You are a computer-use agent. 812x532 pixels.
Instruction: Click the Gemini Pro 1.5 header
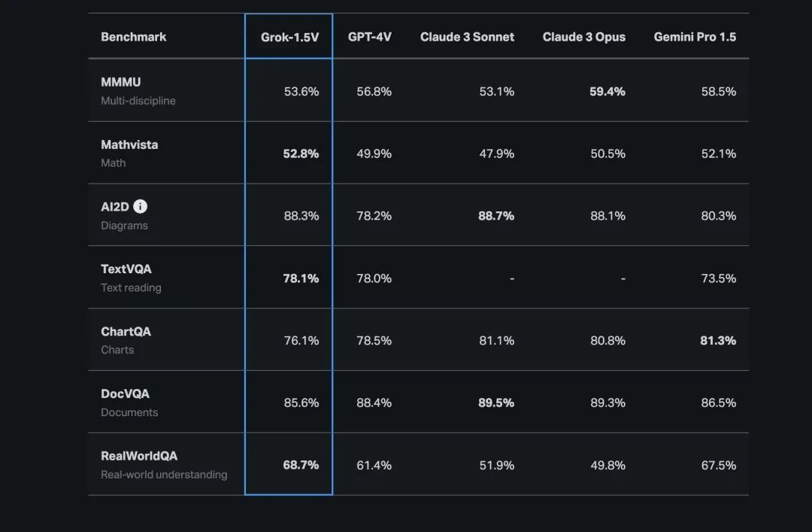click(x=695, y=37)
